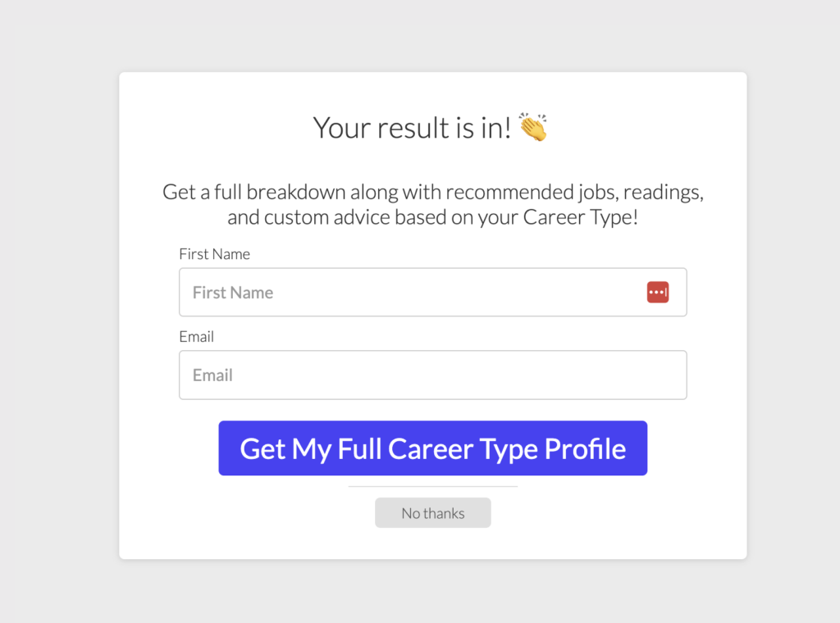Click the gray background outside the card
The height and width of the screenshot is (623, 840).
click(57, 328)
